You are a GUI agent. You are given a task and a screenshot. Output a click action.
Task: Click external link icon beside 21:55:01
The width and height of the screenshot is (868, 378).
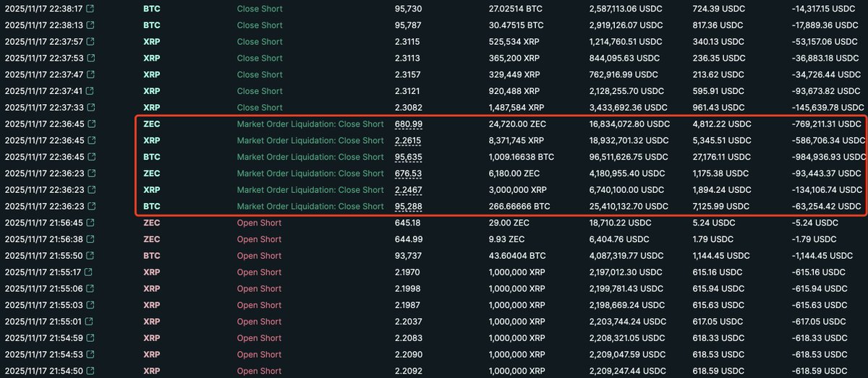90,322
